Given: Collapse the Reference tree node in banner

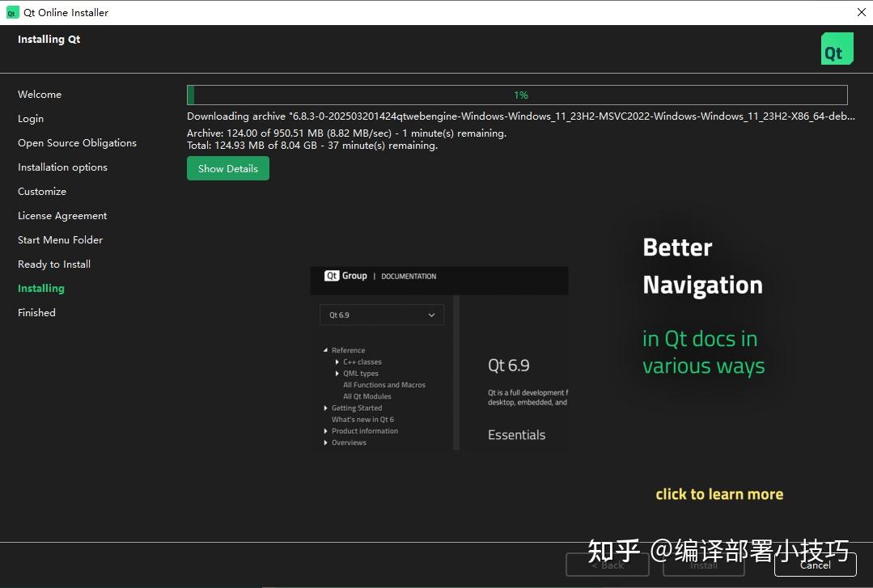Looking at the screenshot, I should click(x=326, y=350).
